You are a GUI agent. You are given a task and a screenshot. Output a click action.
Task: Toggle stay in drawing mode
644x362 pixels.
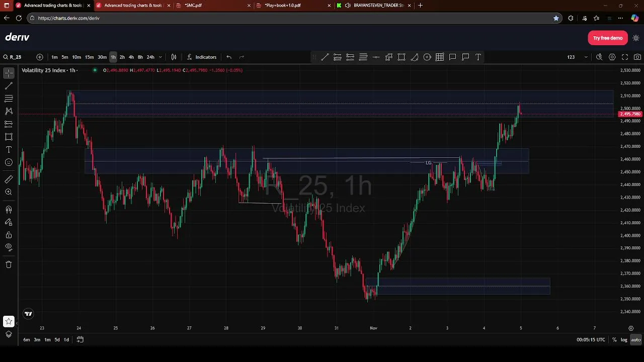pos(9,222)
